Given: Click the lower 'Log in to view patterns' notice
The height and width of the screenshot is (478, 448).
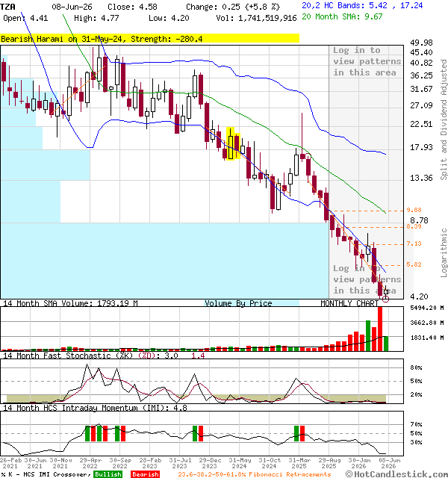Looking at the screenshot, I should [367, 279].
